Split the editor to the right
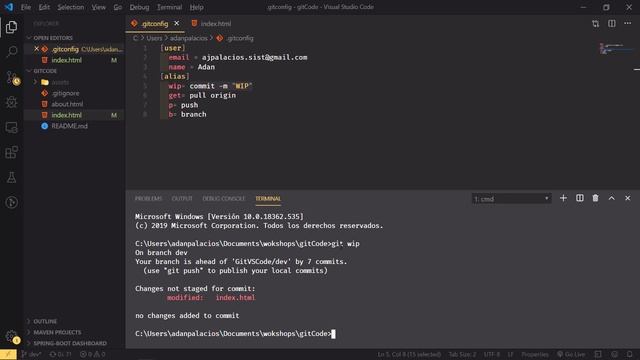The height and width of the screenshot is (360, 640). 611,24
